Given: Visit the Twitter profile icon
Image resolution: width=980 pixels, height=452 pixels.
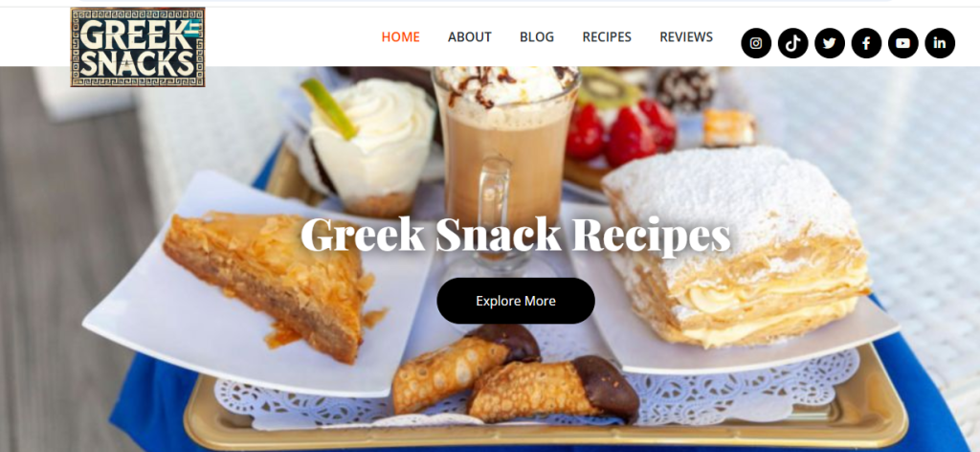Looking at the screenshot, I should [830, 43].
